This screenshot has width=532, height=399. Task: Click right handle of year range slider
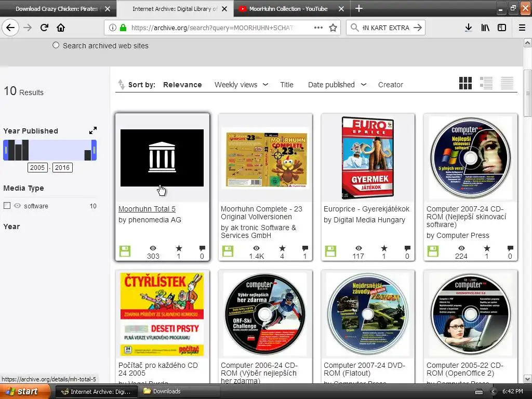(x=94, y=150)
